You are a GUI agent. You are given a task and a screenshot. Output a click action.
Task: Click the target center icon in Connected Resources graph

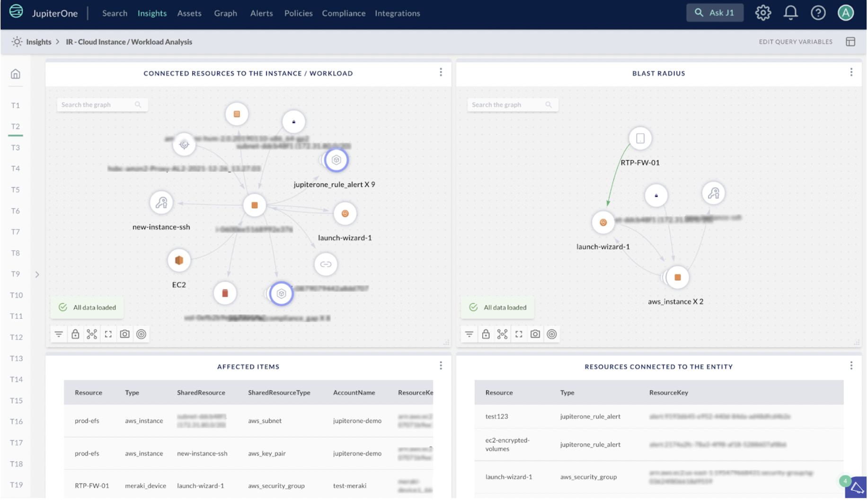coord(142,334)
